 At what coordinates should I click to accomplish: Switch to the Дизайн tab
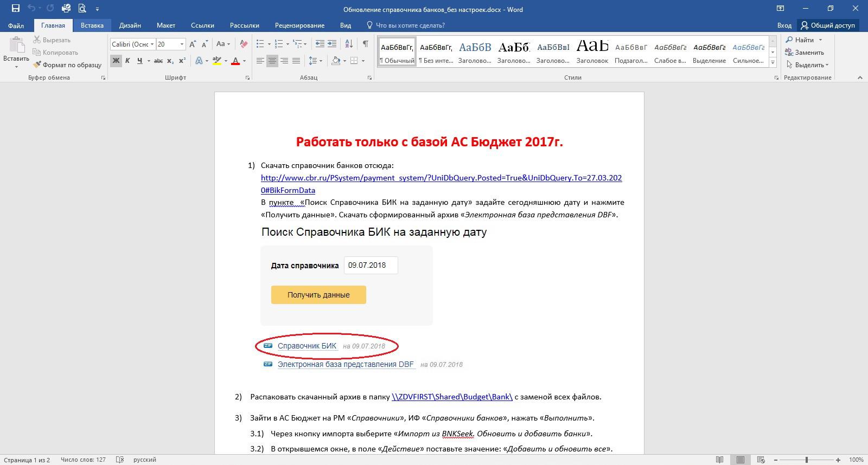(130, 25)
